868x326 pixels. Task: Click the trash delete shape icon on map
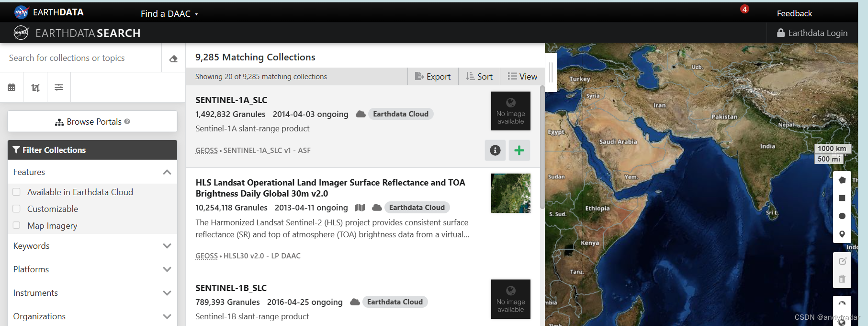click(x=842, y=279)
